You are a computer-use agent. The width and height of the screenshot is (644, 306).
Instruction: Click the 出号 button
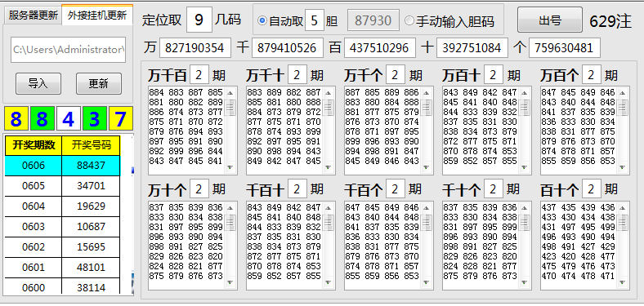pos(549,20)
